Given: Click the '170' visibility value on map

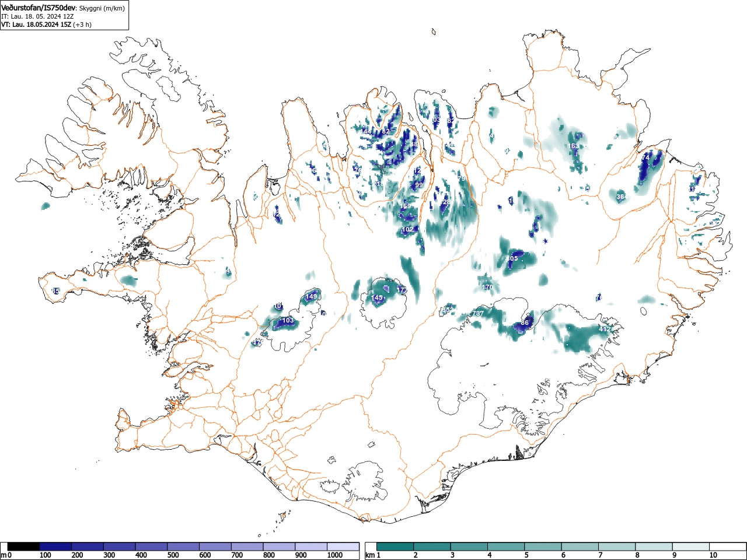Looking at the screenshot, I should (x=488, y=287).
